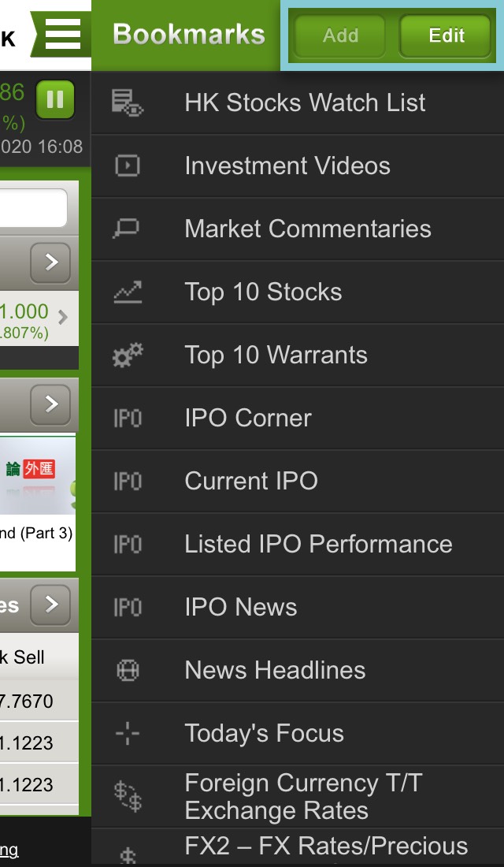
Task: Click the Edit bookmarks button
Action: coord(447,35)
